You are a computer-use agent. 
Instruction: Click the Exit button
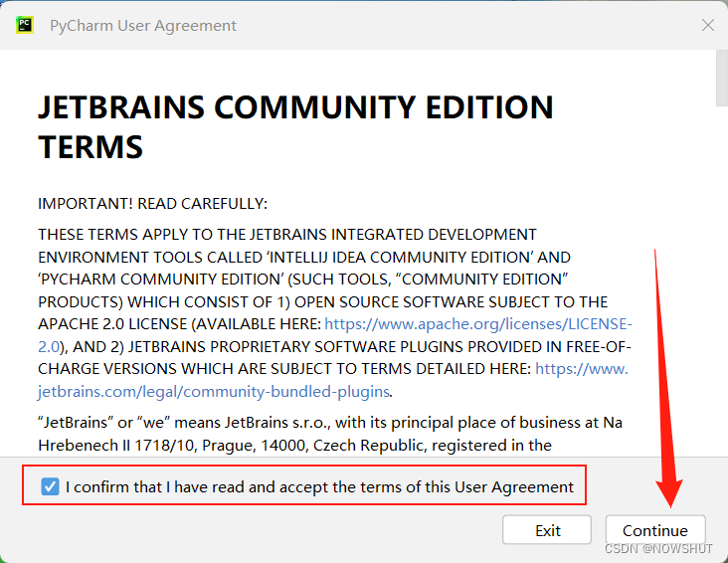[547, 530]
